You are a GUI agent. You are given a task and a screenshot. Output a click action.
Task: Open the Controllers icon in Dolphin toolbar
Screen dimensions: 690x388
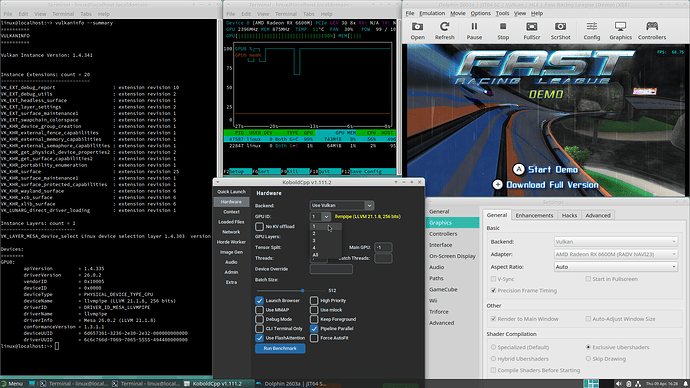coord(652,27)
